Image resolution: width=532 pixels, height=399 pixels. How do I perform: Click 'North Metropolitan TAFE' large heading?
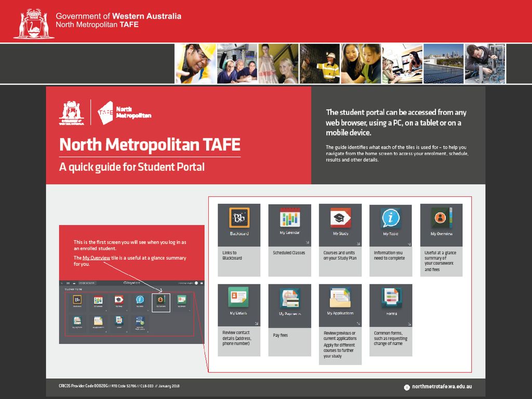point(150,144)
